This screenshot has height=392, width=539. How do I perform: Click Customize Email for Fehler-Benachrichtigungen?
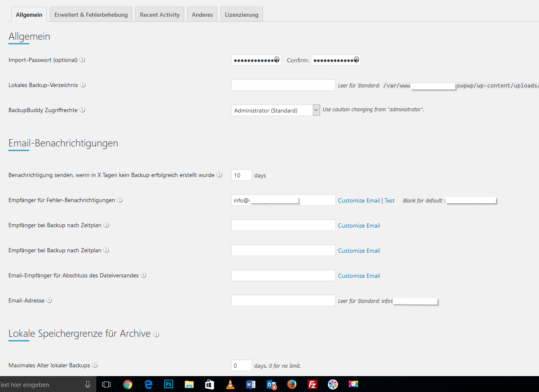point(358,200)
